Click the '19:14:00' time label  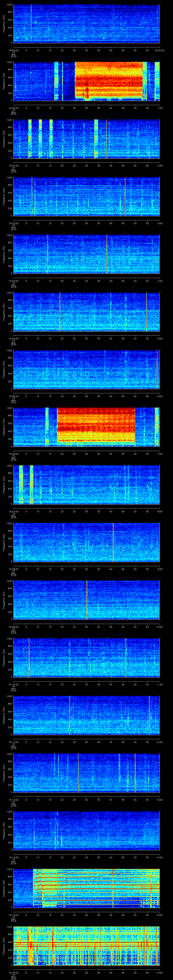click(x=13, y=915)
